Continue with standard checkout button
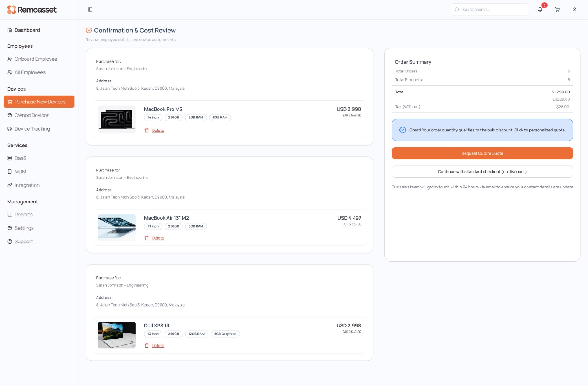Screen dimensions: 588x386 point(482,171)
